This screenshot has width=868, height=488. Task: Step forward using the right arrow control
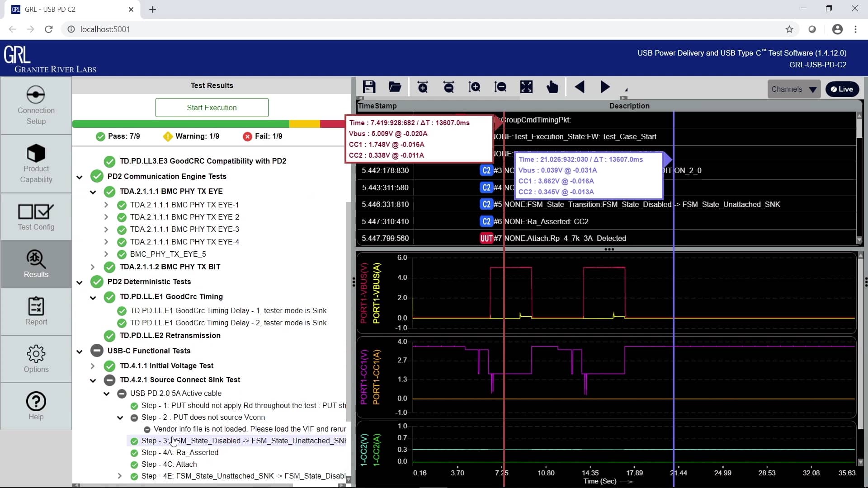(x=605, y=87)
